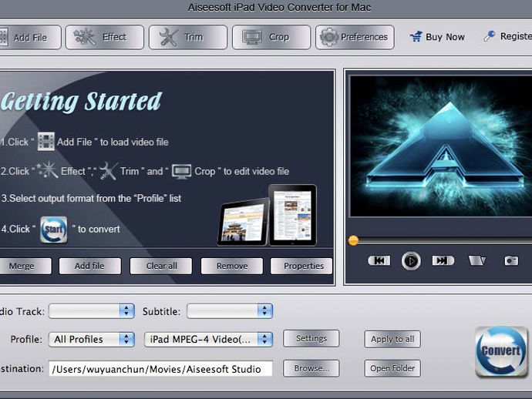Open the Trim tool in toolbar
The width and height of the screenshot is (532, 399).
pos(188,37)
